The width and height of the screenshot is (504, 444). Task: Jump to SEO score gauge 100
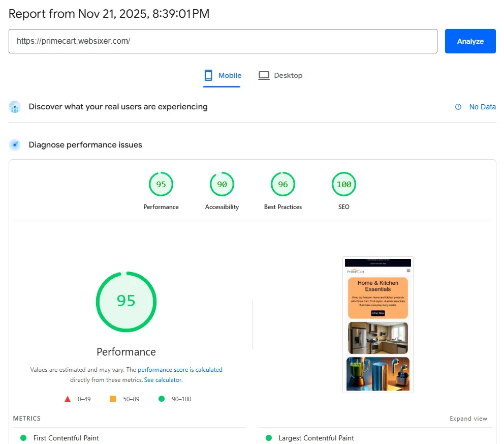point(344,185)
